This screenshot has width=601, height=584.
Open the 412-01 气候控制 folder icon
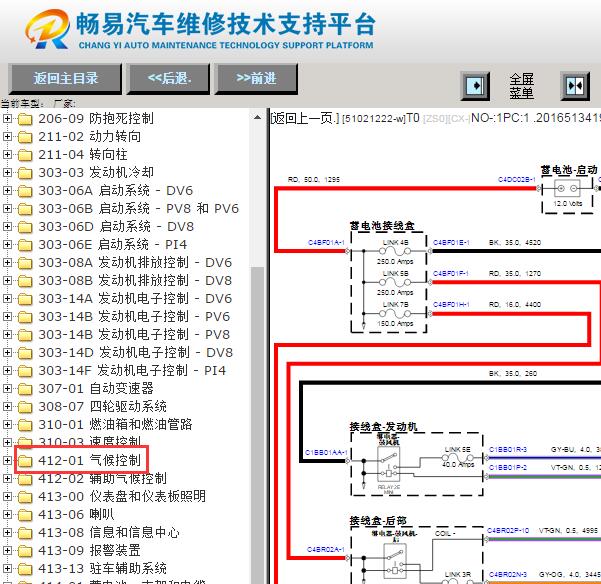pyautogui.click(x=25, y=461)
